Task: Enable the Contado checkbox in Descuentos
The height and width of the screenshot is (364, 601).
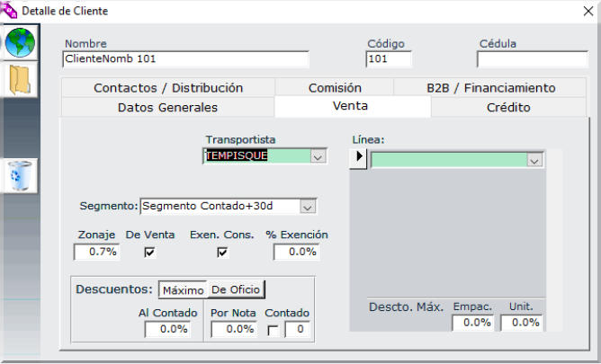Action: [273, 330]
